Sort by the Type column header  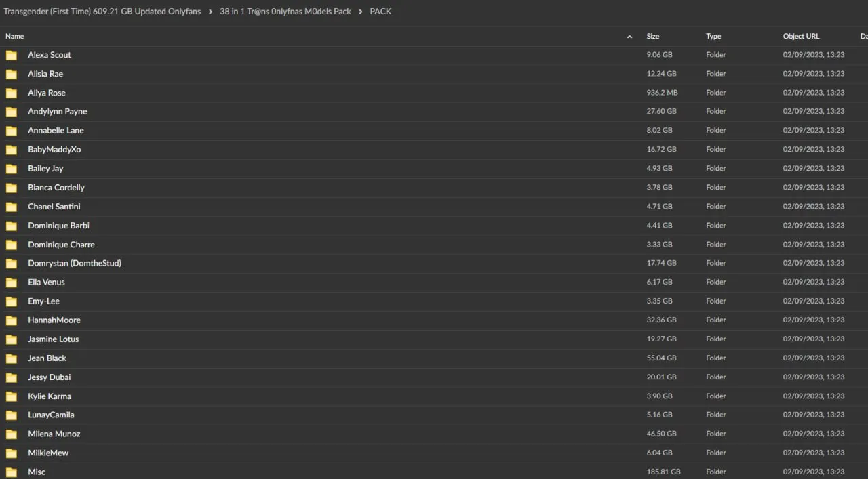coord(713,36)
